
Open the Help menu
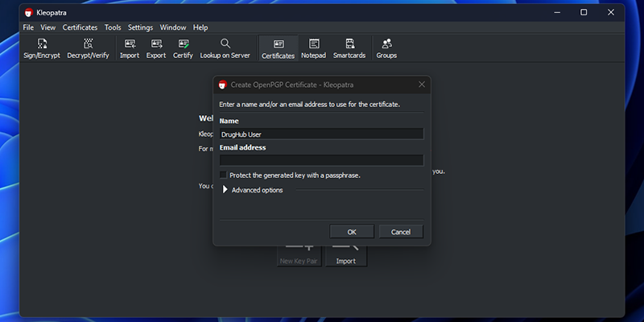click(200, 27)
